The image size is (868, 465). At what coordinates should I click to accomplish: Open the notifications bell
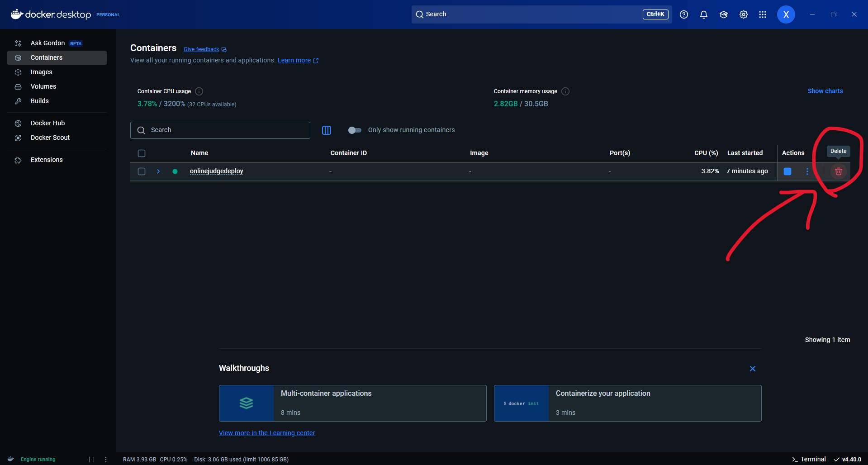[x=704, y=14]
